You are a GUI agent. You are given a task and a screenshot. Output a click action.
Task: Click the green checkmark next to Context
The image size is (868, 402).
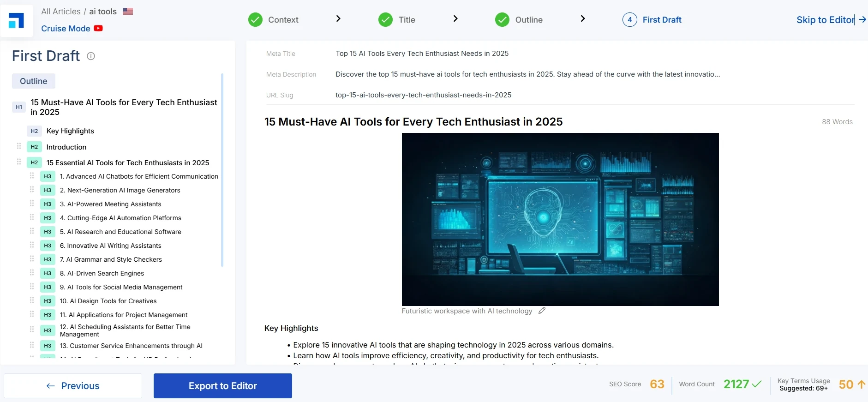(x=255, y=20)
